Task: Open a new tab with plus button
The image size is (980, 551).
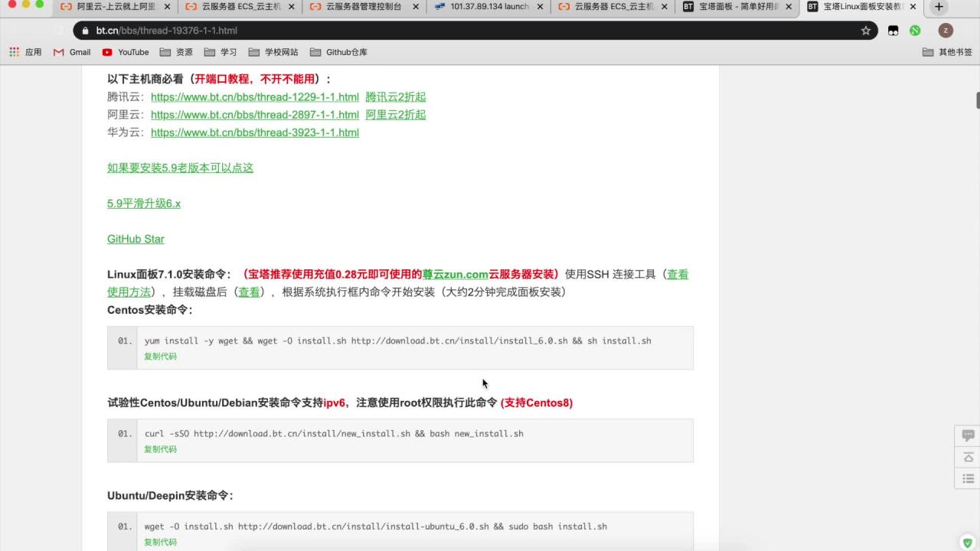Action: pos(939,7)
